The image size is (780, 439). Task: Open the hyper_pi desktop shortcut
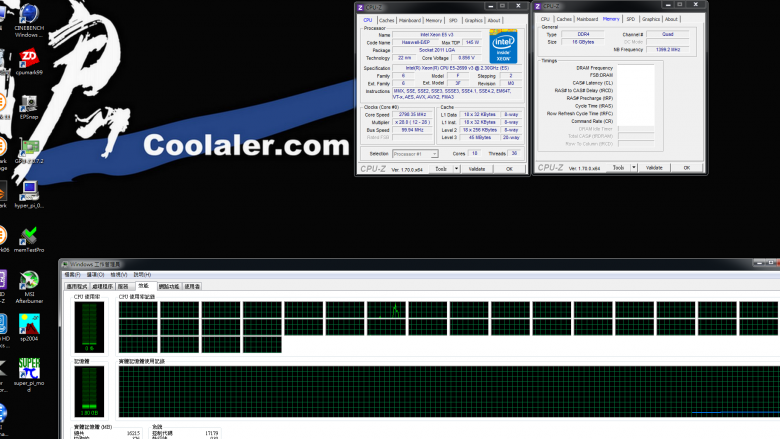(x=29, y=195)
